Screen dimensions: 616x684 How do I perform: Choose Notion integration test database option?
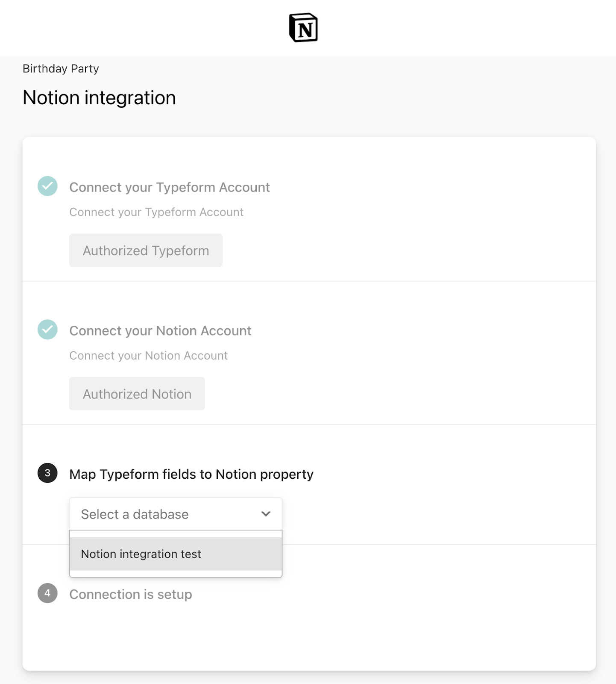(x=176, y=554)
